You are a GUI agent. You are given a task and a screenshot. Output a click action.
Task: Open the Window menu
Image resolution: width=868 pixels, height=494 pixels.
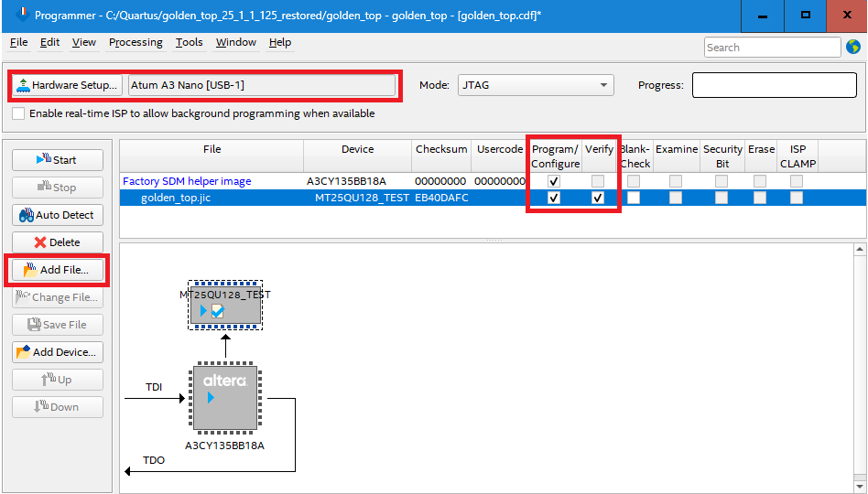pyautogui.click(x=236, y=42)
